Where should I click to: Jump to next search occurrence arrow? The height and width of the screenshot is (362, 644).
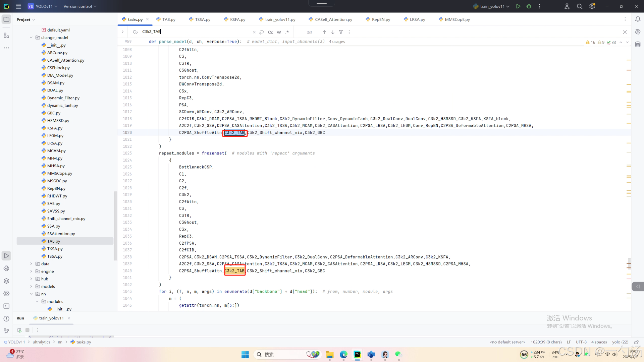(x=332, y=32)
